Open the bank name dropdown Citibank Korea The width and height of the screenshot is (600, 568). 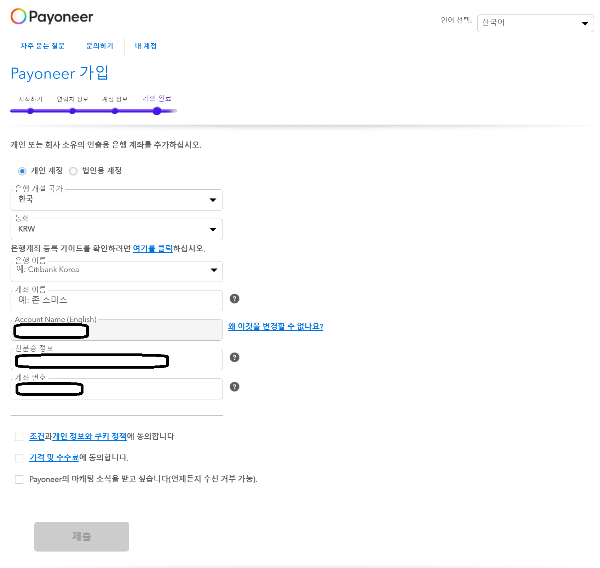[116, 271]
